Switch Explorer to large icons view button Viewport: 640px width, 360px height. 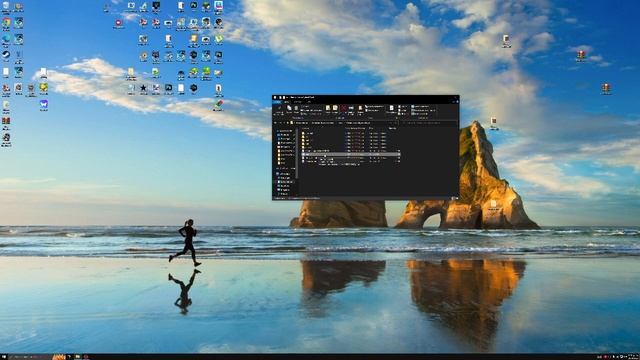click(456, 198)
